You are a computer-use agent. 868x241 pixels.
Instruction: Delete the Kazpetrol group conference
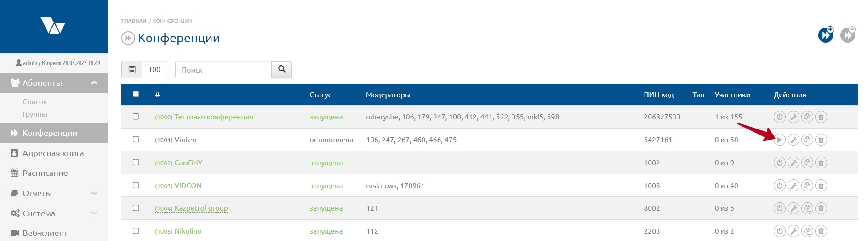821,208
